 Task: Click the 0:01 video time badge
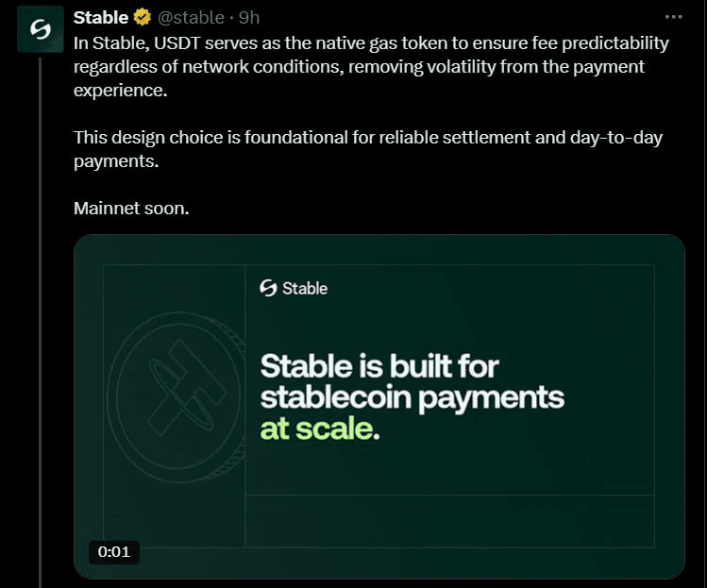tap(114, 552)
